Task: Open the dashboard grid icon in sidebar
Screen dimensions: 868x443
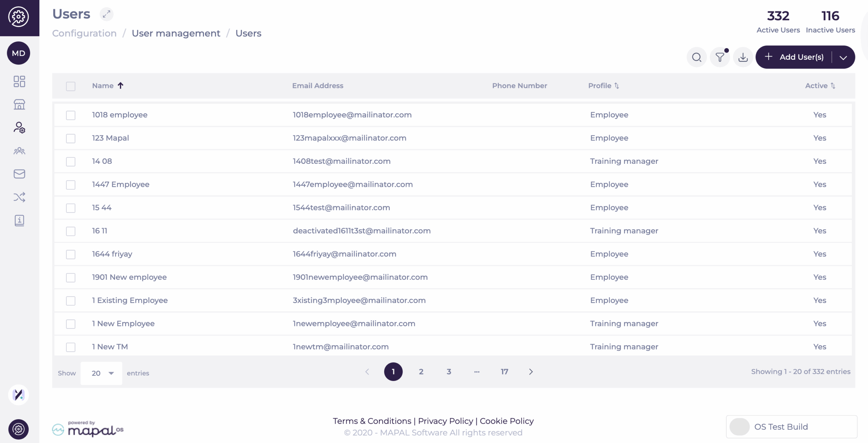Action: point(19,81)
